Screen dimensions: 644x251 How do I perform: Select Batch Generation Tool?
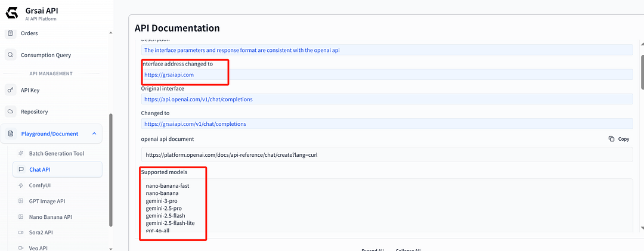57,153
